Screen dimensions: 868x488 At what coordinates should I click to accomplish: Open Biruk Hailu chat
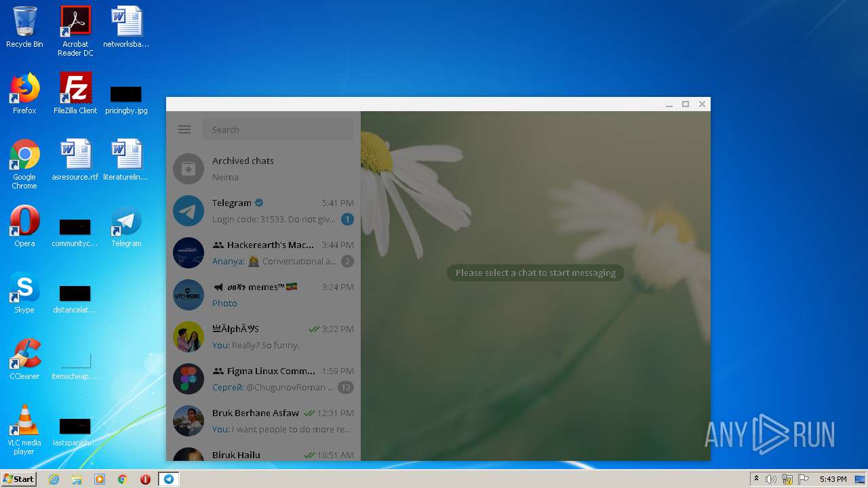coord(263,451)
